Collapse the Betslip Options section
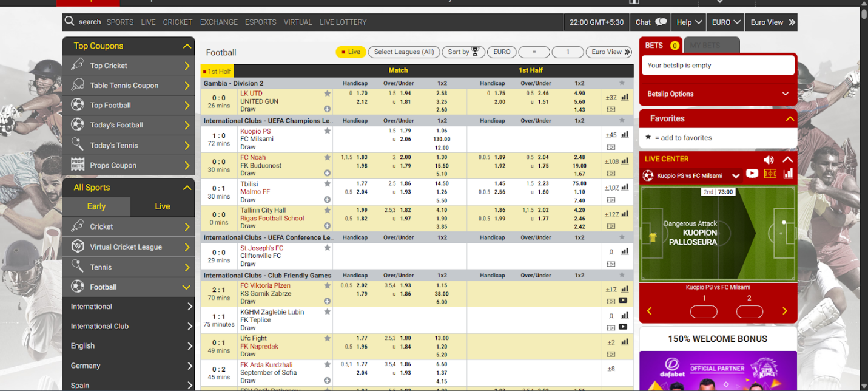The width and height of the screenshot is (868, 391). (786, 93)
